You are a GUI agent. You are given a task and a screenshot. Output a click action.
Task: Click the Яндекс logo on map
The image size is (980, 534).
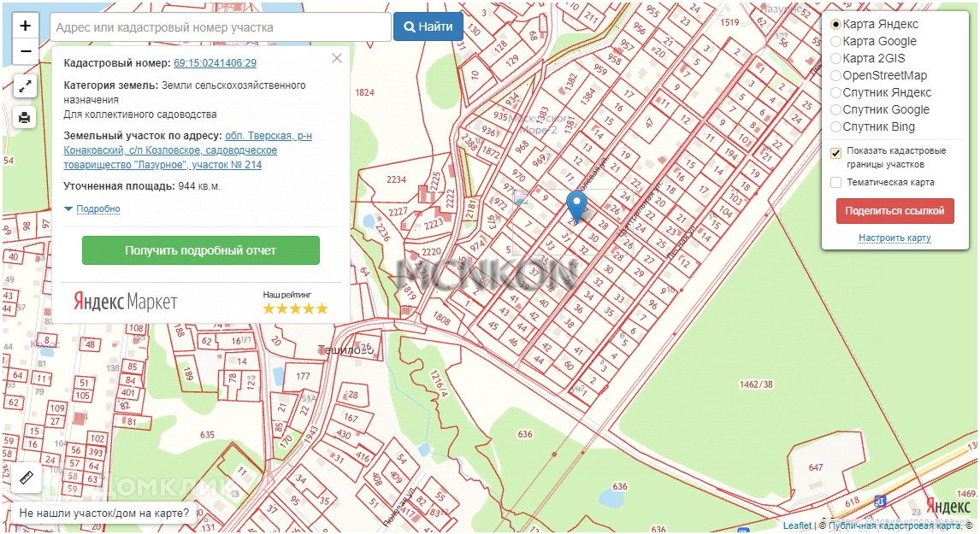(948, 506)
